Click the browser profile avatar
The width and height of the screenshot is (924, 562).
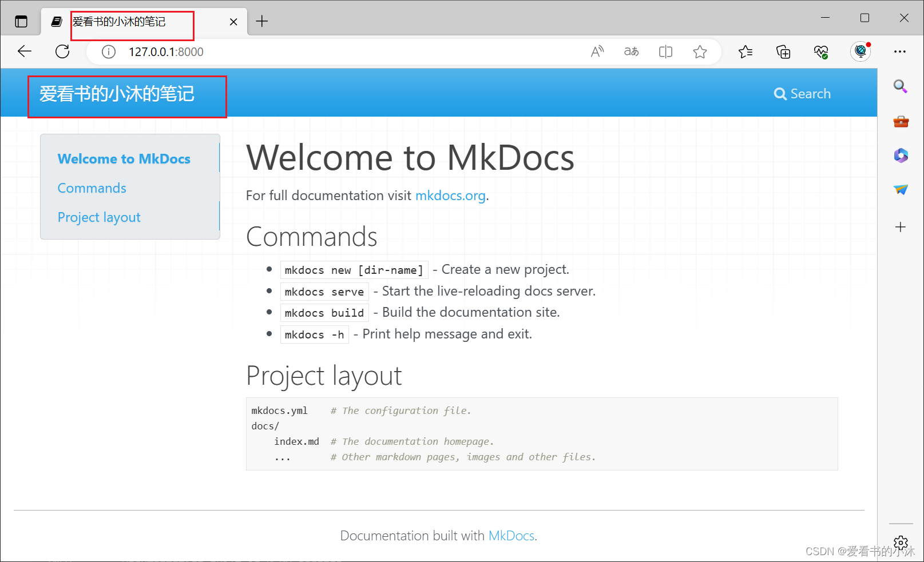point(860,51)
